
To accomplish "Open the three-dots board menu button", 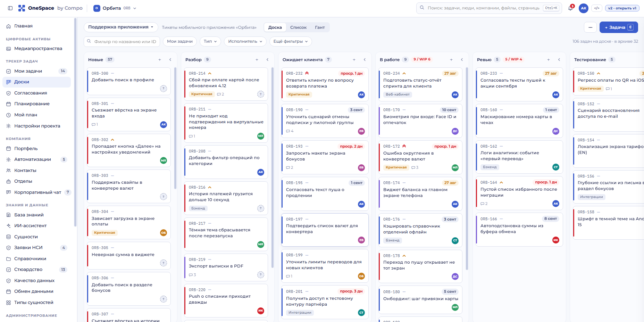I will tap(590, 27).
